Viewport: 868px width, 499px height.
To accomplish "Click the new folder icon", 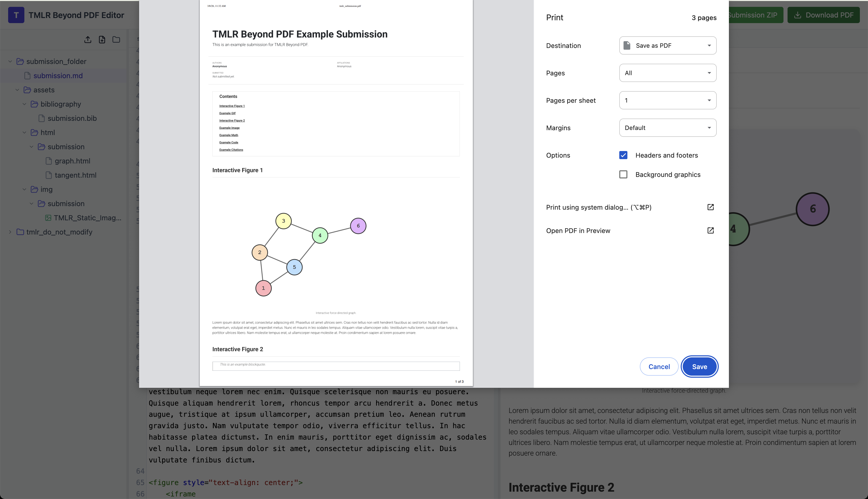I will coord(116,40).
